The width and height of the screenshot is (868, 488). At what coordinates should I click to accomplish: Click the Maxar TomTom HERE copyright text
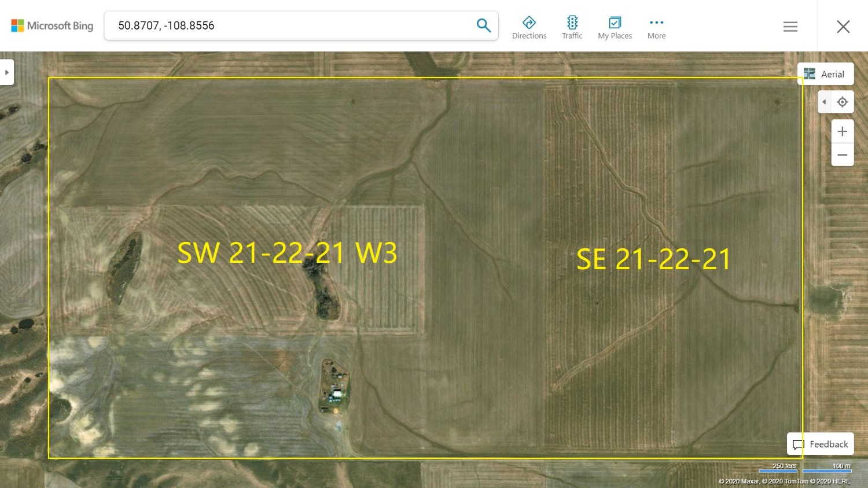(x=784, y=481)
